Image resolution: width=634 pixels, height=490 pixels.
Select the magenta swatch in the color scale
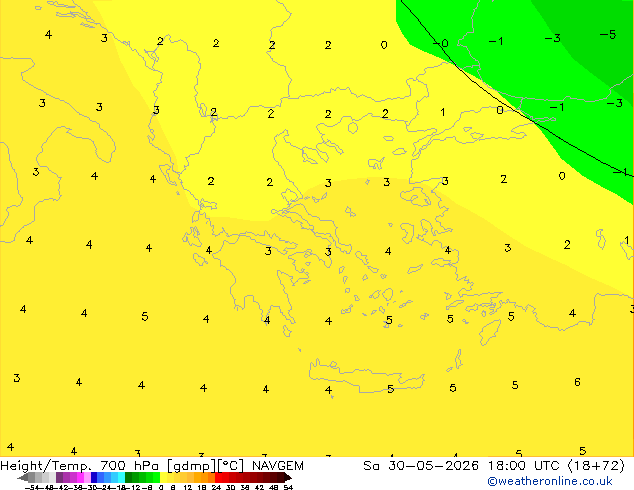pos(80,477)
